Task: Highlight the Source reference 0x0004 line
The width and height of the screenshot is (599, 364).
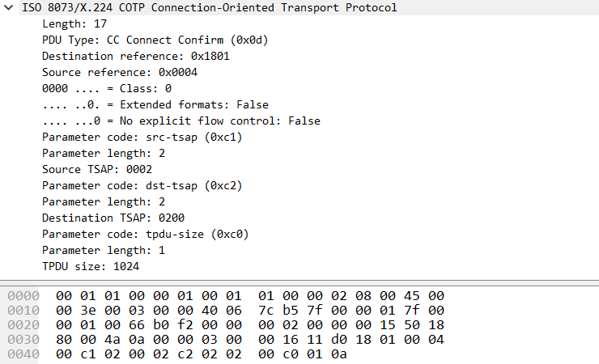Action: coord(120,73)
